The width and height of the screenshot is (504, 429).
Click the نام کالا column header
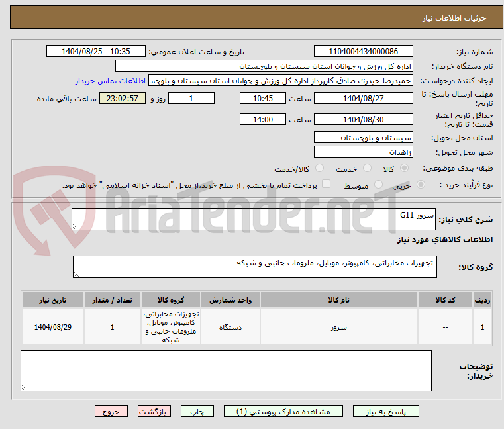pyautogui.click(x=339, y=300)
